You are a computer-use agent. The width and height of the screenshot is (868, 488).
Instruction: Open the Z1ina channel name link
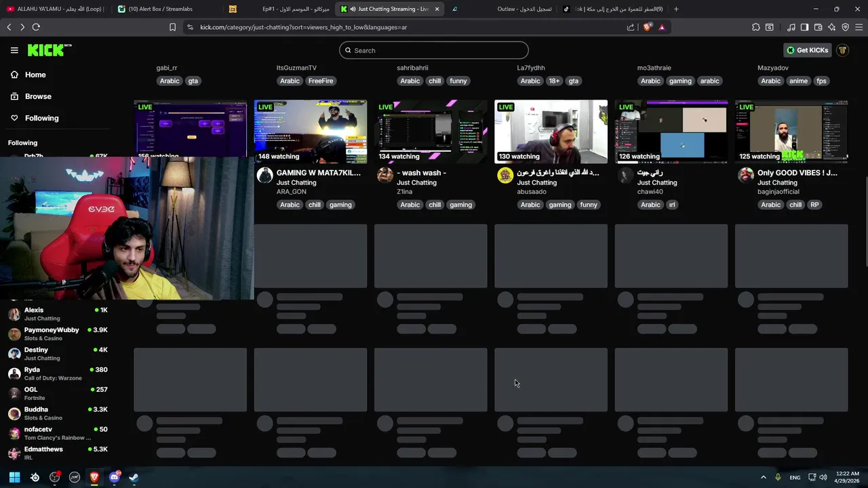point(405,192)
